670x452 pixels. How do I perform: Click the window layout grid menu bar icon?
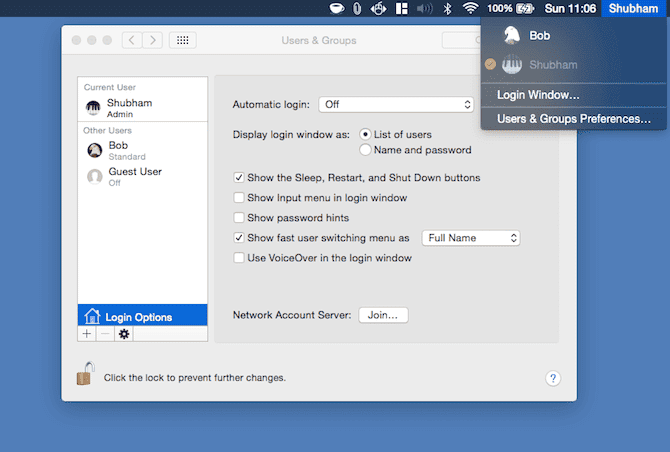tap(402, 8)
